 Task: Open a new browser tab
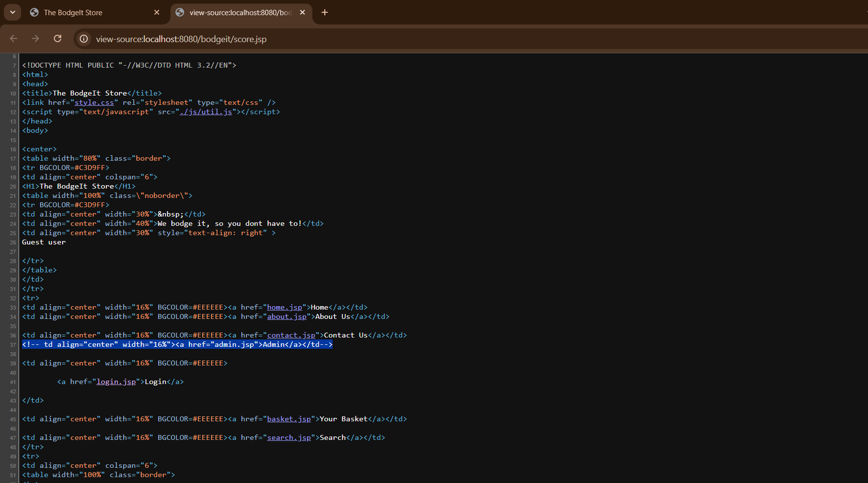click(325, 12)
